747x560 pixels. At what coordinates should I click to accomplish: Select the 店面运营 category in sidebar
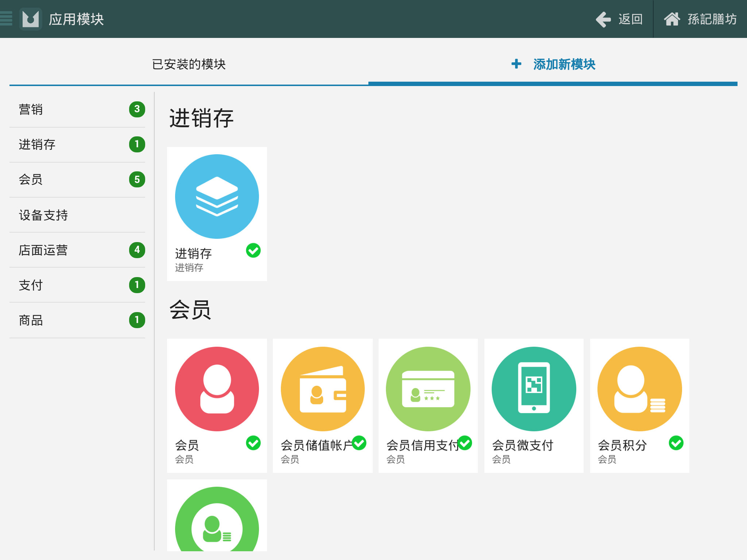(x=77, y=250)
